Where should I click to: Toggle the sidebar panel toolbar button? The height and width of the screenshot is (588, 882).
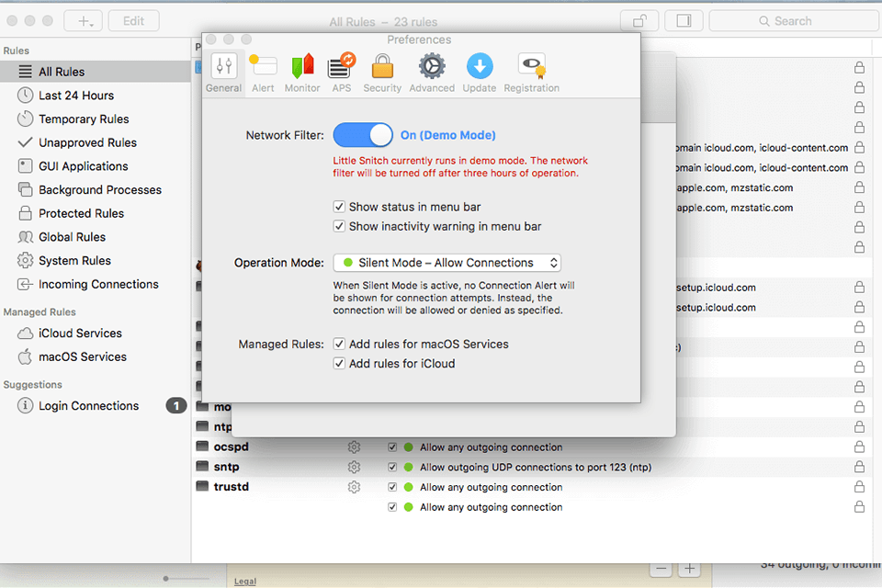click(684, 21)
